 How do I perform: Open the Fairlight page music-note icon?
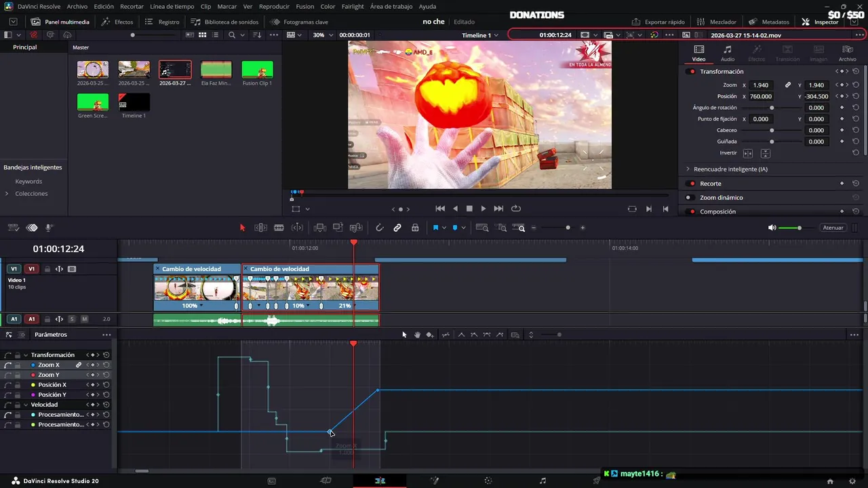[542, 481]
